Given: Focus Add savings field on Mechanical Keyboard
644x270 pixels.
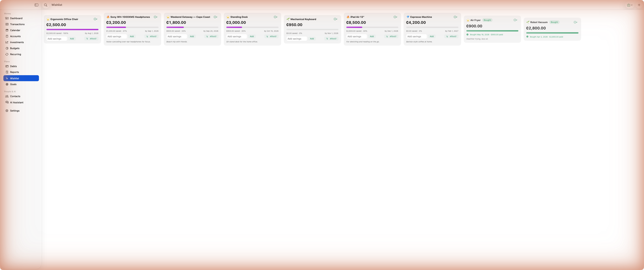Looking at the screenshot, I should coord(297,39).
